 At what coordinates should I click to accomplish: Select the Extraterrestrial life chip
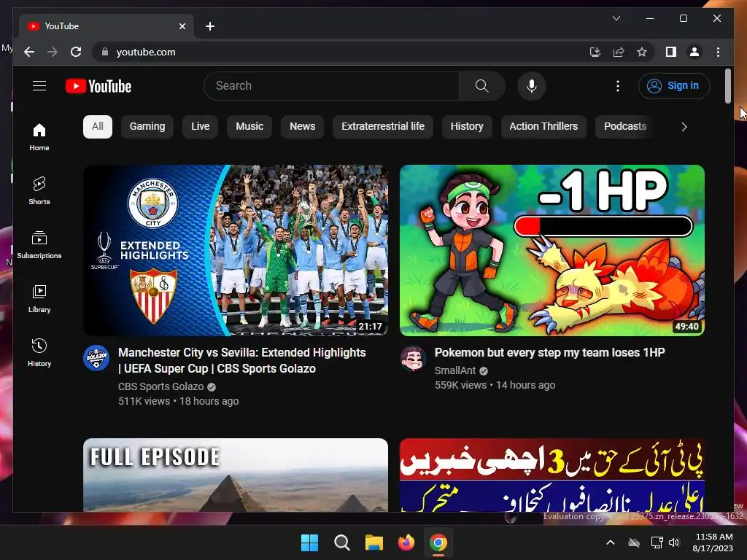383,127
